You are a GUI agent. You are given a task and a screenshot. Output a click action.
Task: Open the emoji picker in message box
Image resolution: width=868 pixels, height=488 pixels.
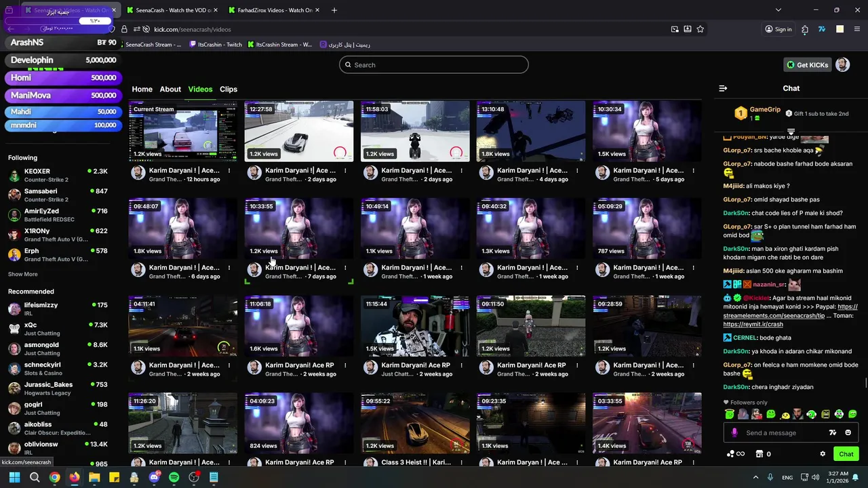coord(848,432)
